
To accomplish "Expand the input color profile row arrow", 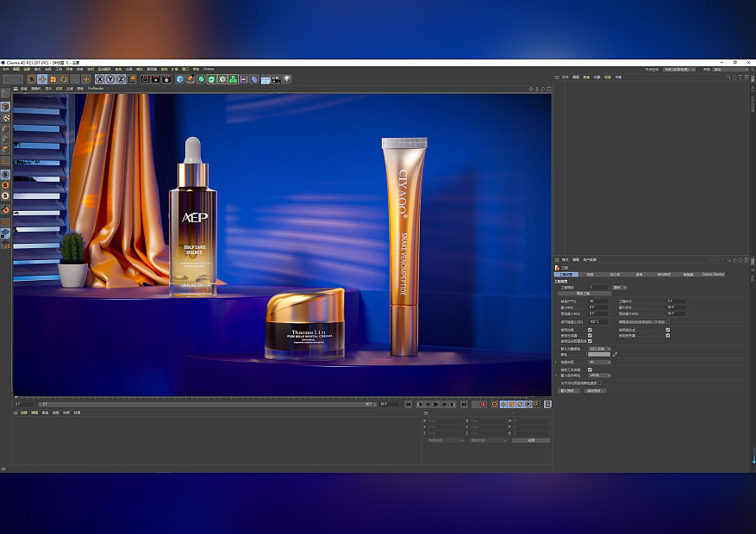I will 555,376.
